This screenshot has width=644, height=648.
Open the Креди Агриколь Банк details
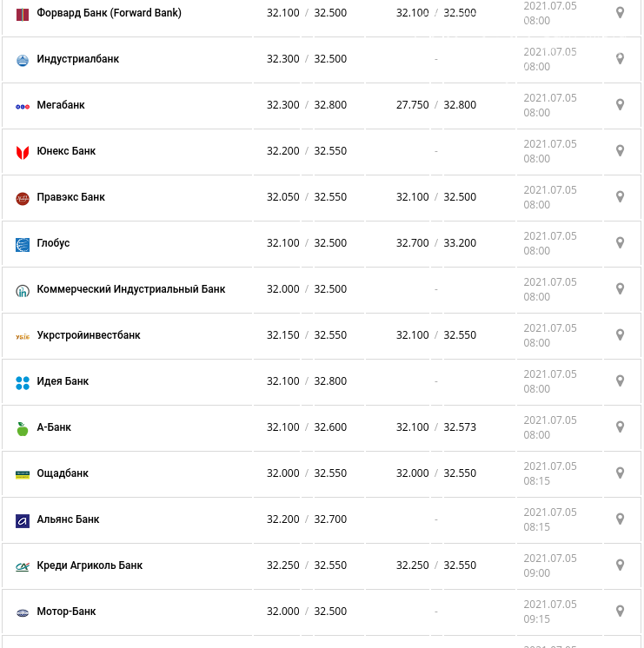point(90,565)
